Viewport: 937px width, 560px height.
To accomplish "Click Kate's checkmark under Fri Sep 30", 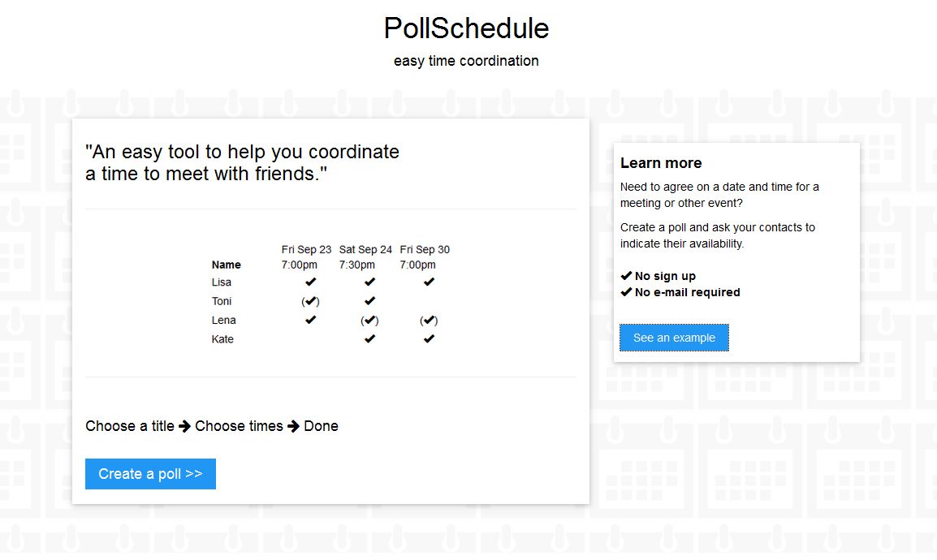I will click(x=429, y=338).
